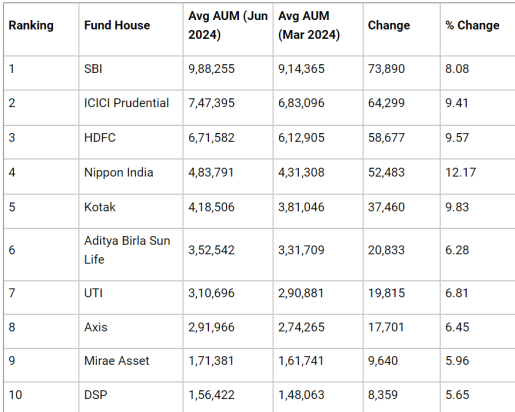Select Kotak's 37,460 change value
The image size is (515, 412).
coord(386,207)
